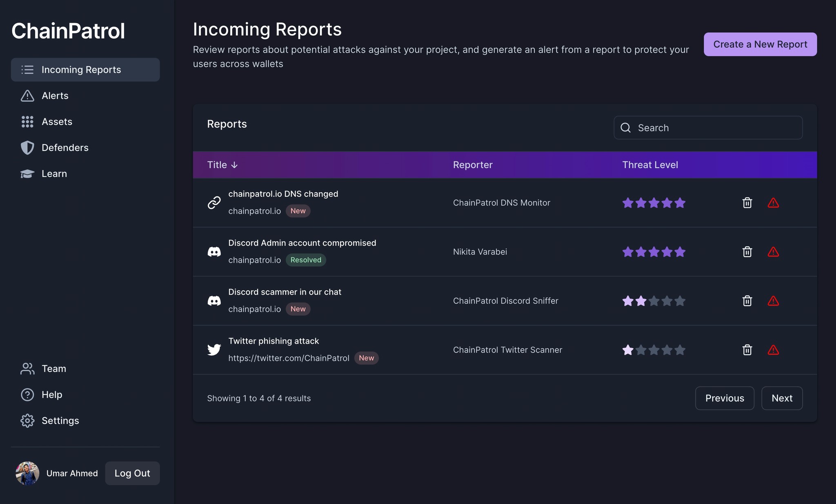Screen dimensions: 836x504
Task: Click the Log Out button
Action: point(132,473)
